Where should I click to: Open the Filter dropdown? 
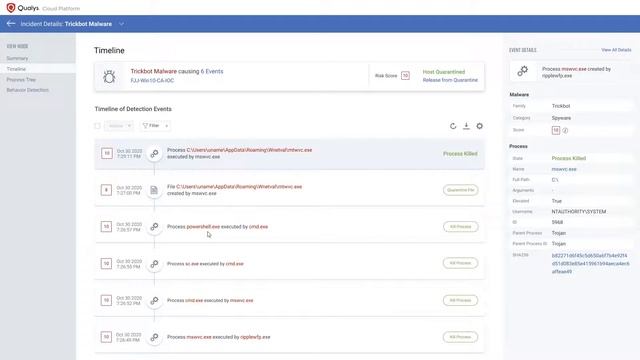pyautogui.click(x=155, y=126)
